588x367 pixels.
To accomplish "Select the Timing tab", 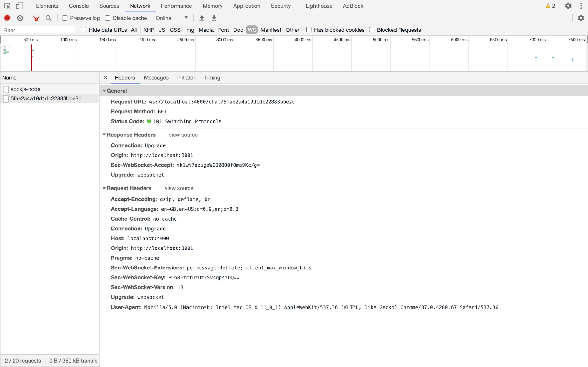I will point(212,77).
